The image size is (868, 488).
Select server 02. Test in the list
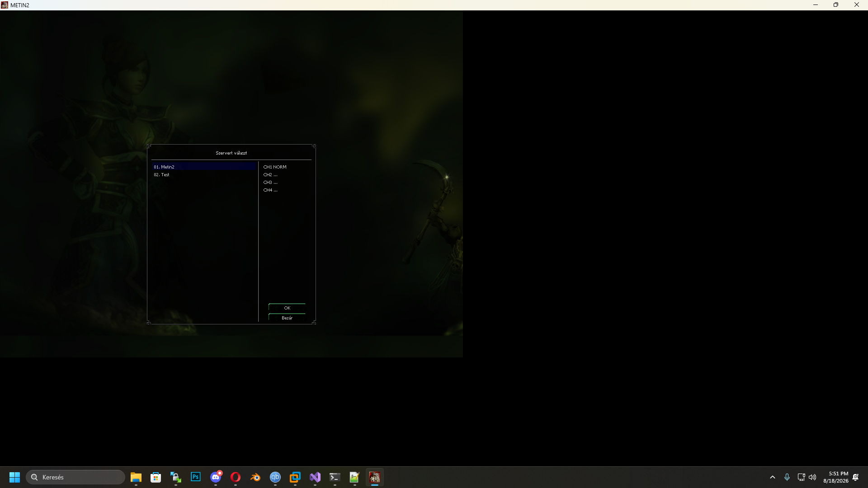[204, 174]
